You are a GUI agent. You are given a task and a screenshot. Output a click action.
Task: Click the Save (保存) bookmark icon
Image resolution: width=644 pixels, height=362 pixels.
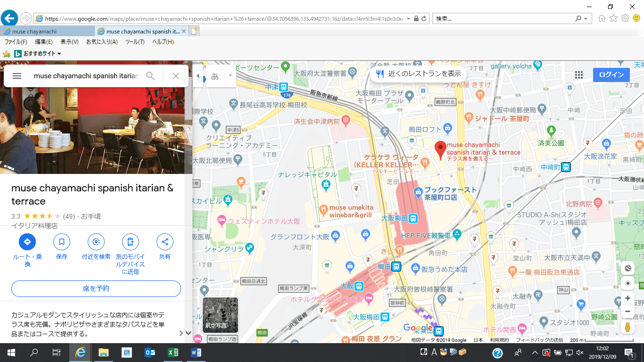[62, 242]
